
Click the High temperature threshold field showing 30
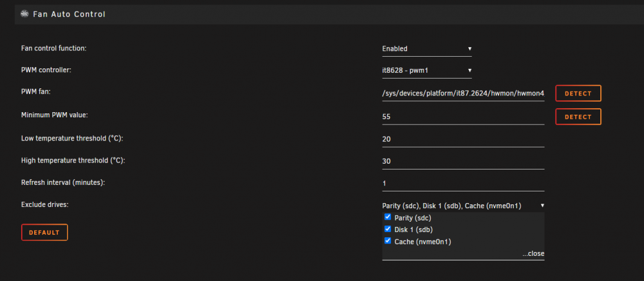point(463,162)
